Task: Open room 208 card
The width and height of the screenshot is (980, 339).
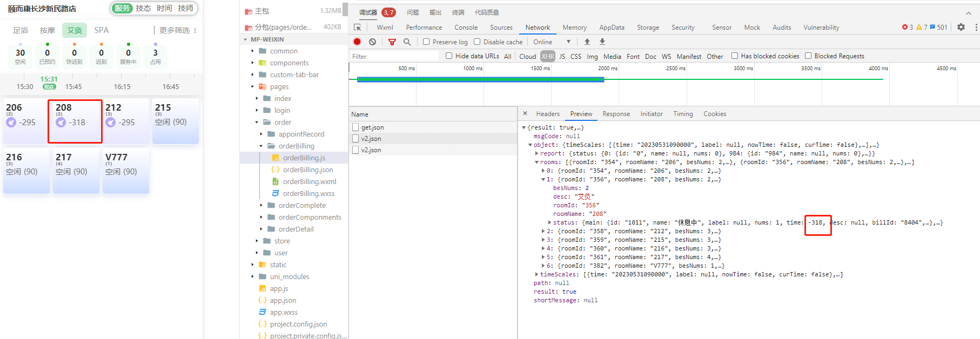Action: coord(75,121)
